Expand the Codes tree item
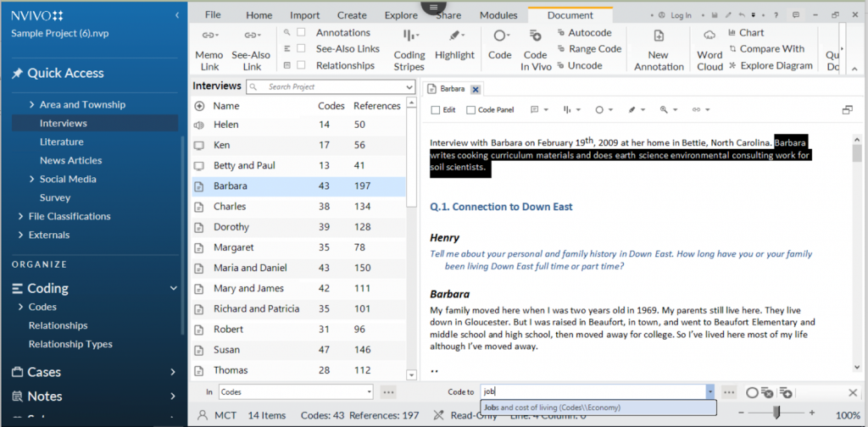Viewport: 868px width, 427px height. 20,307
